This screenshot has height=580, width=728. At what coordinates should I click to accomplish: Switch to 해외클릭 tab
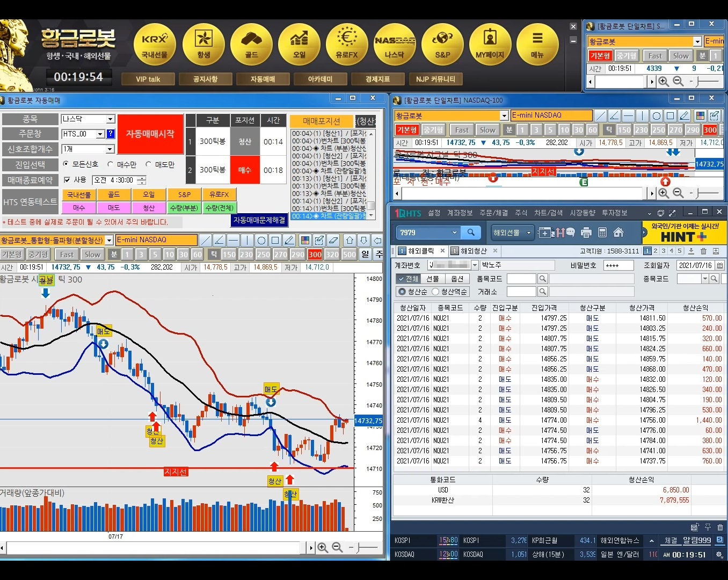pyautogui.click(x=421, y=251)
